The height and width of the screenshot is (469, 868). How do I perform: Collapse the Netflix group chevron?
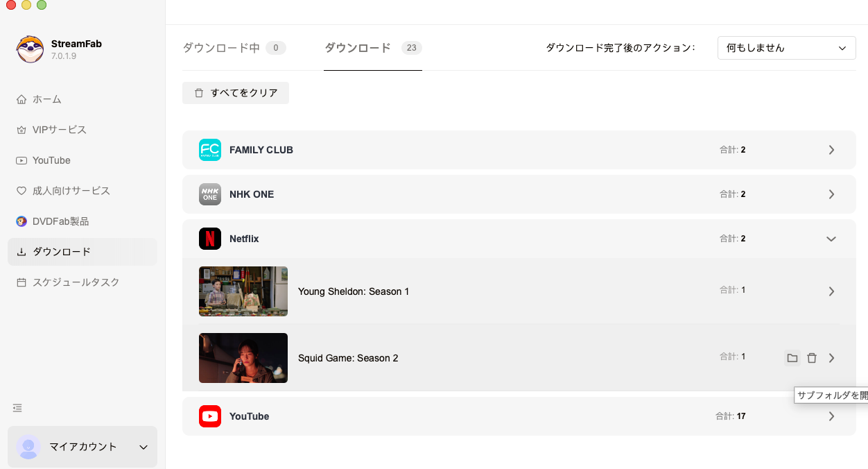(831, 239)
